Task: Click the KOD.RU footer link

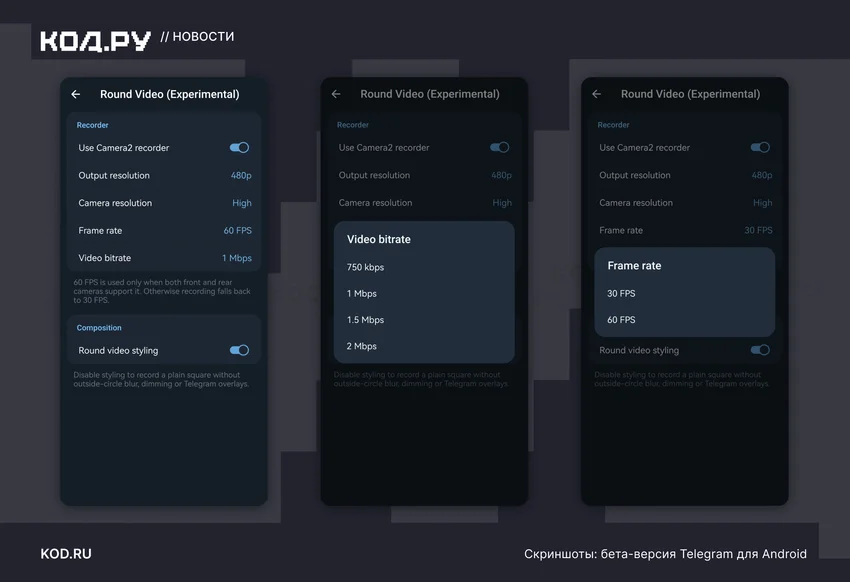Action: click(66, 554)
